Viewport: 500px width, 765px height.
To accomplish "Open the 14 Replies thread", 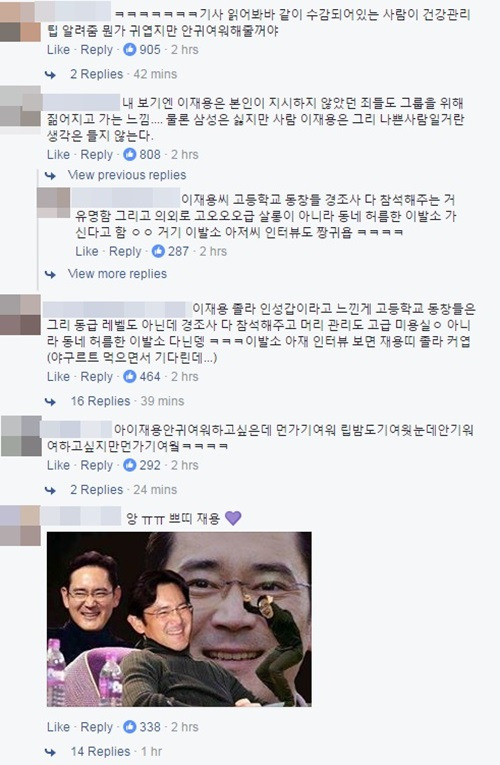I will coord(100,751).
